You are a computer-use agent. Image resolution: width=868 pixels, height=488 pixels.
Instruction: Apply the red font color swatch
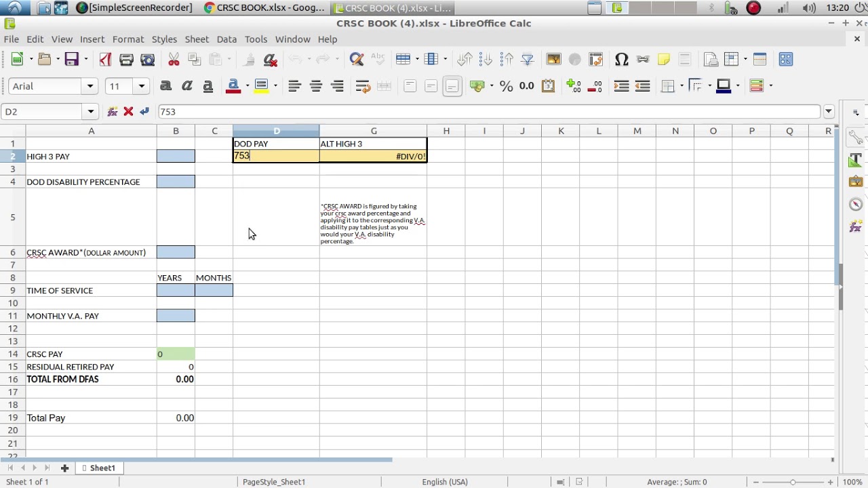(x=233, y=86)
